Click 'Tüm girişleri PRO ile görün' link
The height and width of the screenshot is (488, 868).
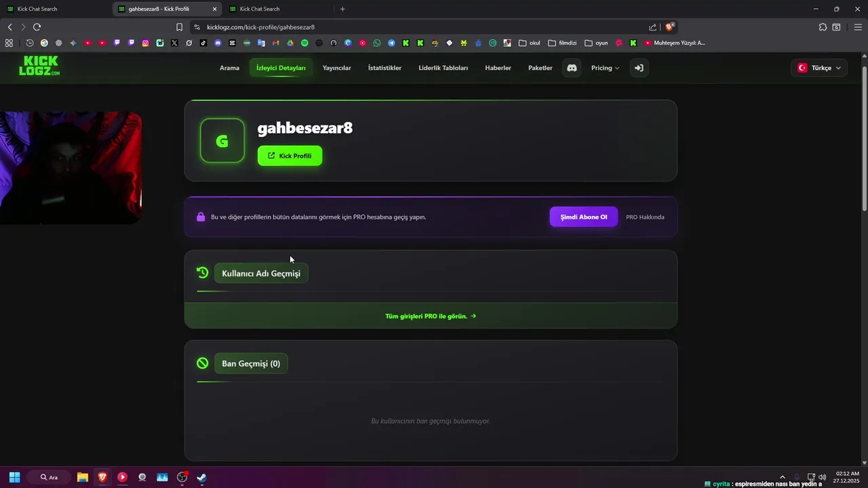click(x=431, y=316)
